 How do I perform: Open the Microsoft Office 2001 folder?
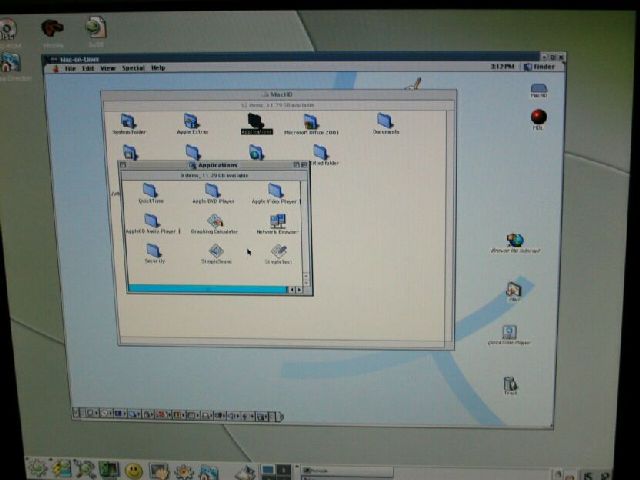coord(311,122)
